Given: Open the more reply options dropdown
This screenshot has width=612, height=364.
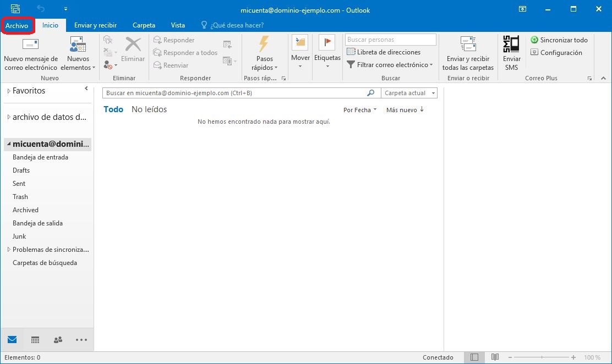Looking at the screenshot, I should (x=229, y=60).
